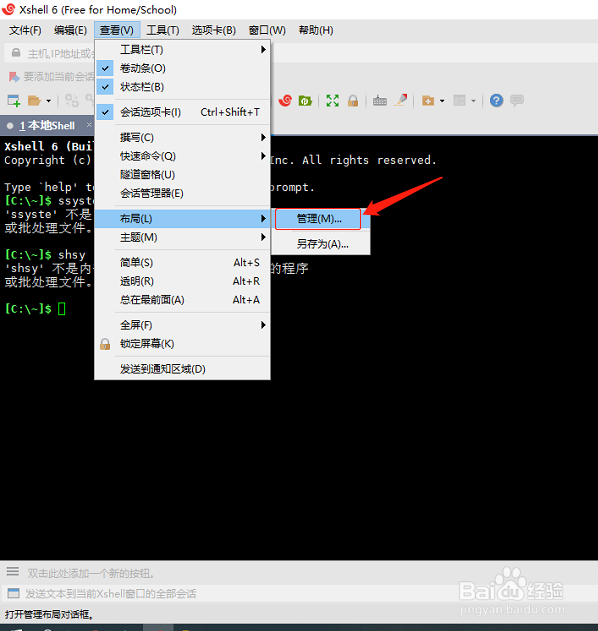Image resolution: width=598 pixels, height=631 pixels.
Task: Expand the 工具栏(T) submenu
Action: pos(182,50)
